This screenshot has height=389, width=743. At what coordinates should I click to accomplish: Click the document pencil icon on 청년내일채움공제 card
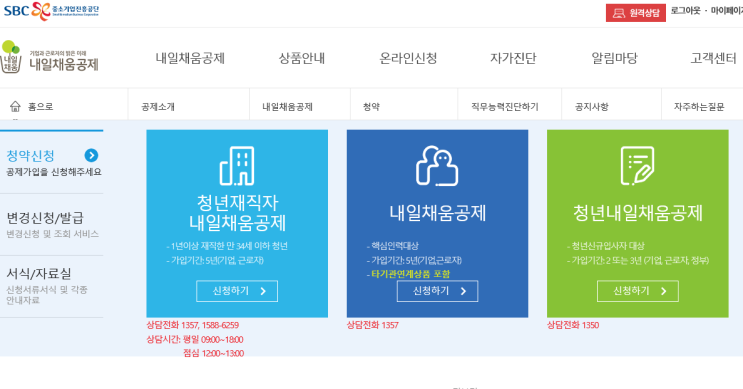point(637,165)
